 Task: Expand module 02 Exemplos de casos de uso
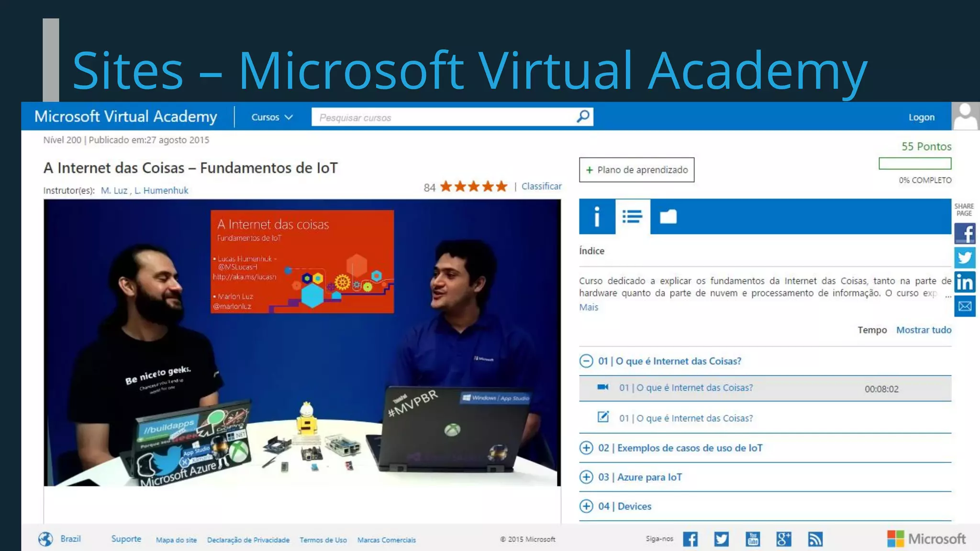[586, 448]
